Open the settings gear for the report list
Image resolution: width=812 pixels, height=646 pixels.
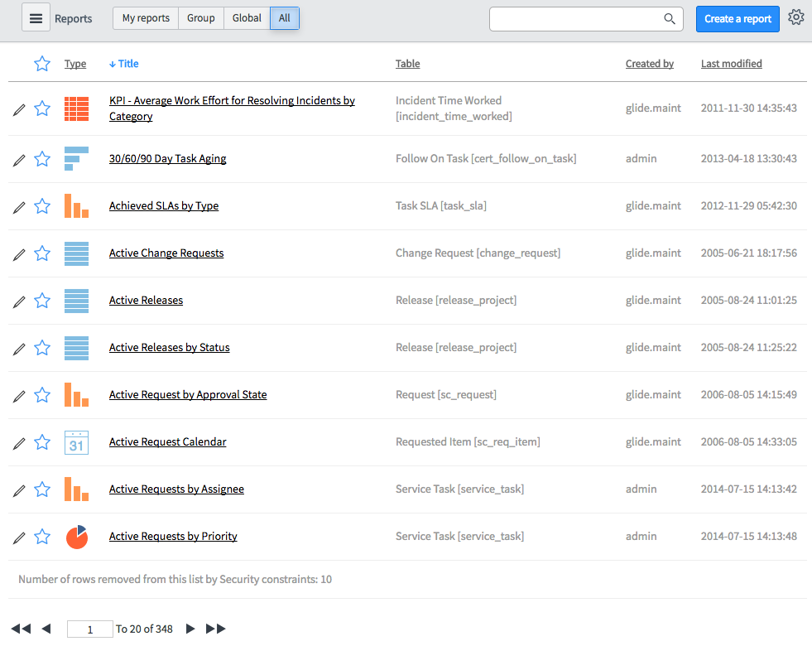tap(796, 17)
